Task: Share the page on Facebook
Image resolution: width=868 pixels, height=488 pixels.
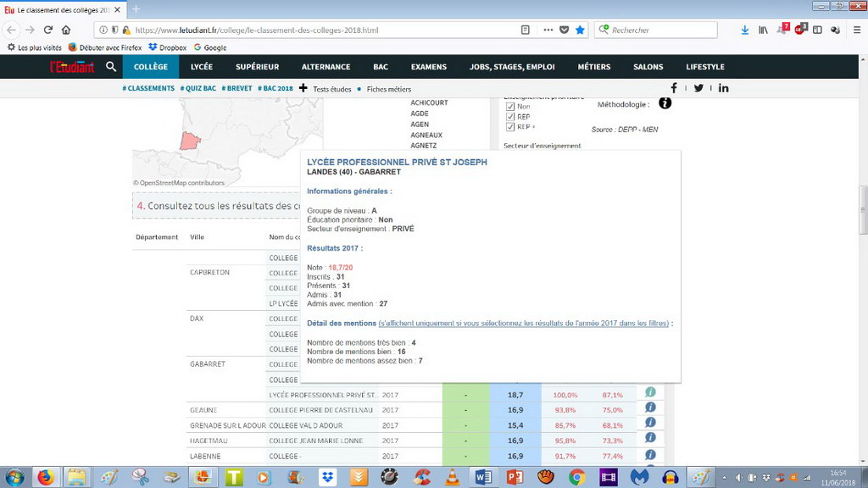Action: point(674,88)
